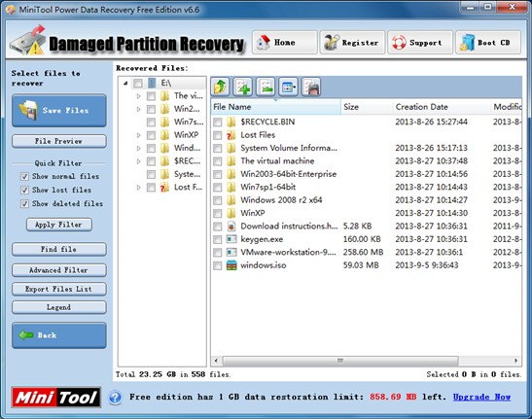
Task: Click the WinXP folder icon in file list
Action: point(231,213)
